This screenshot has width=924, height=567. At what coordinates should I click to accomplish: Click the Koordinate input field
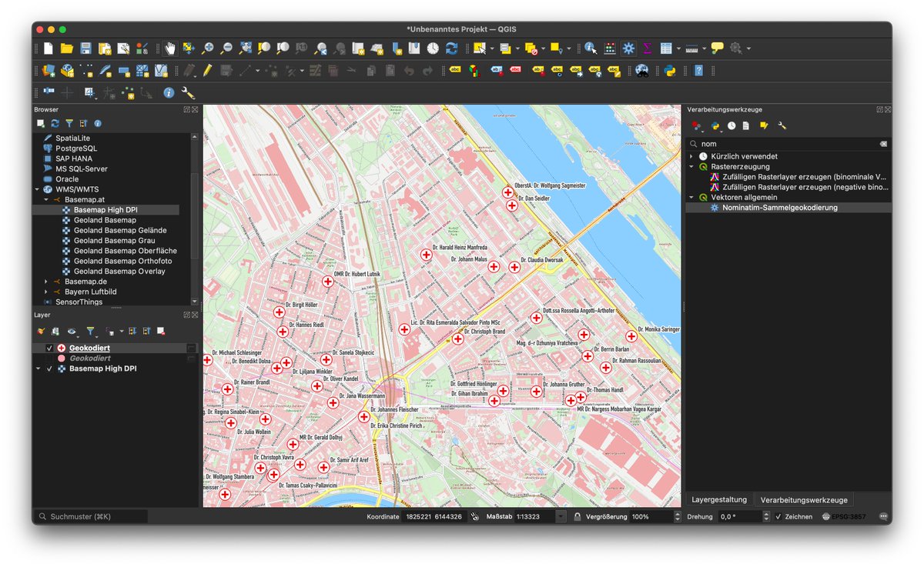pos(436,516)
